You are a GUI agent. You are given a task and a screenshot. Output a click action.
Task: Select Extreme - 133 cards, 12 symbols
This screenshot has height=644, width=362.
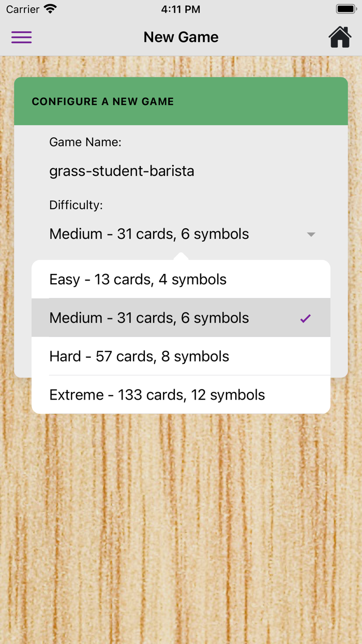pos(157,395)
